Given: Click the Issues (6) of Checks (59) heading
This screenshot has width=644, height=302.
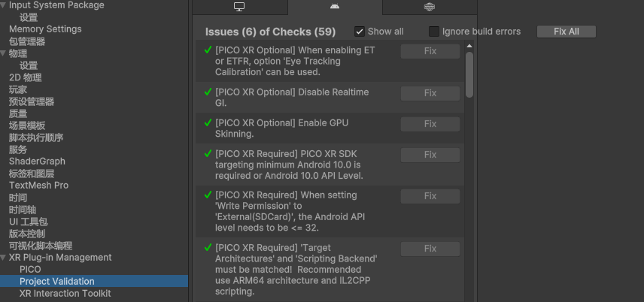Looking at the screenshot, I should 270,32.
